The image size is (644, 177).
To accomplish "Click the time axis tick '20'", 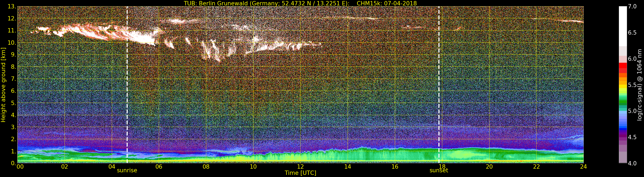I will [489, 167].
